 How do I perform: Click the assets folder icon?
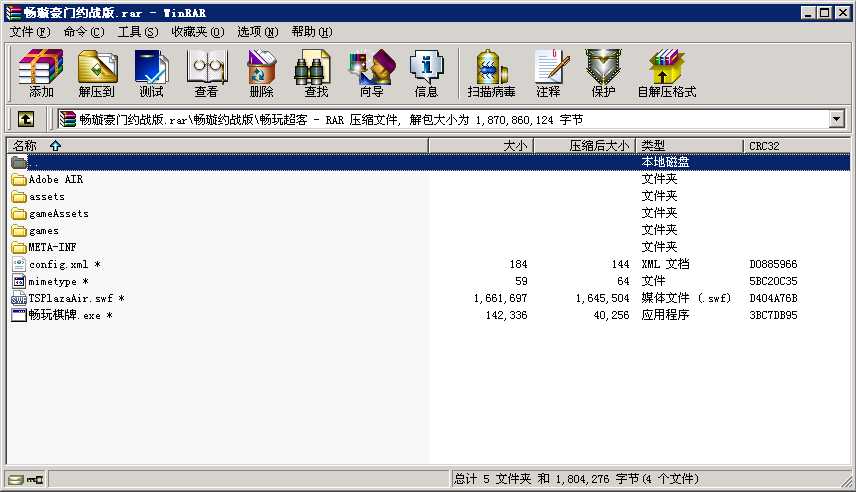19,197
